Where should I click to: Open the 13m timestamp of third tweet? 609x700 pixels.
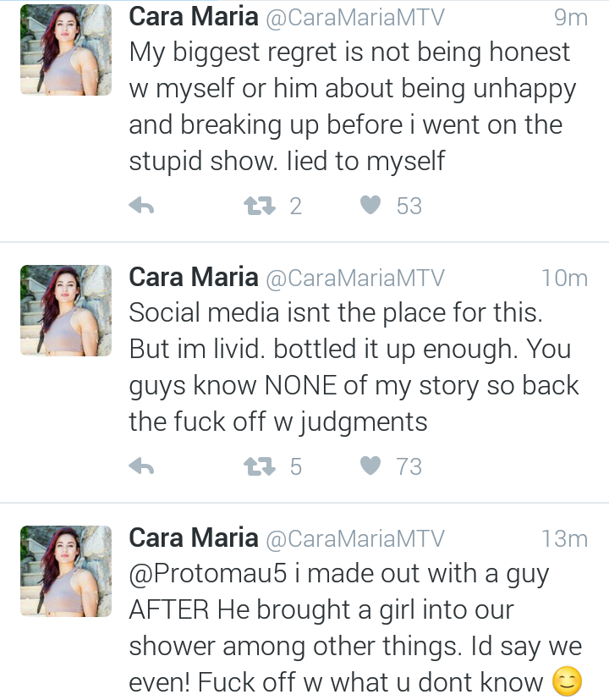564,539
